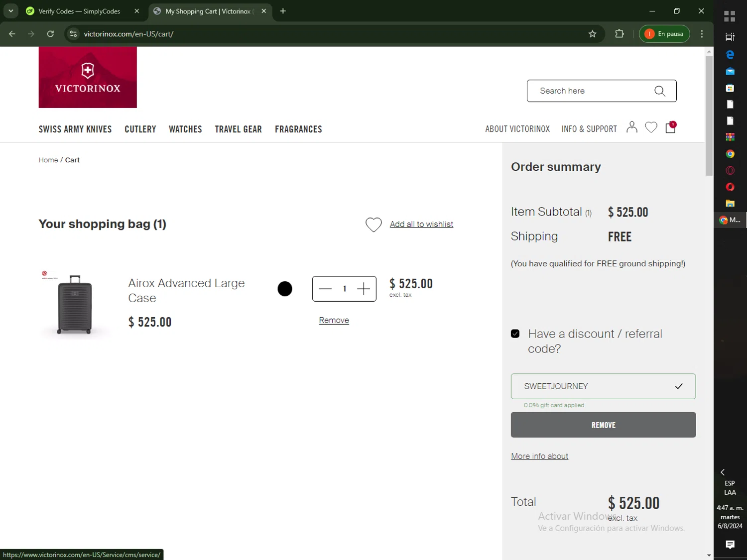
Task: Open the wishlist heart in header
Action: pos(651,127)
